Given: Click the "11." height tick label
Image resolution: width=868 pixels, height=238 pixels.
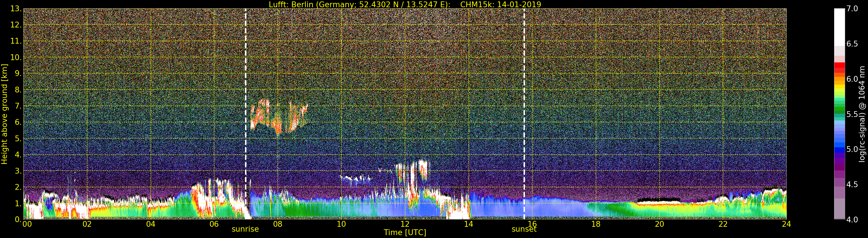Looking at the screenshot, I should (16, 41).
